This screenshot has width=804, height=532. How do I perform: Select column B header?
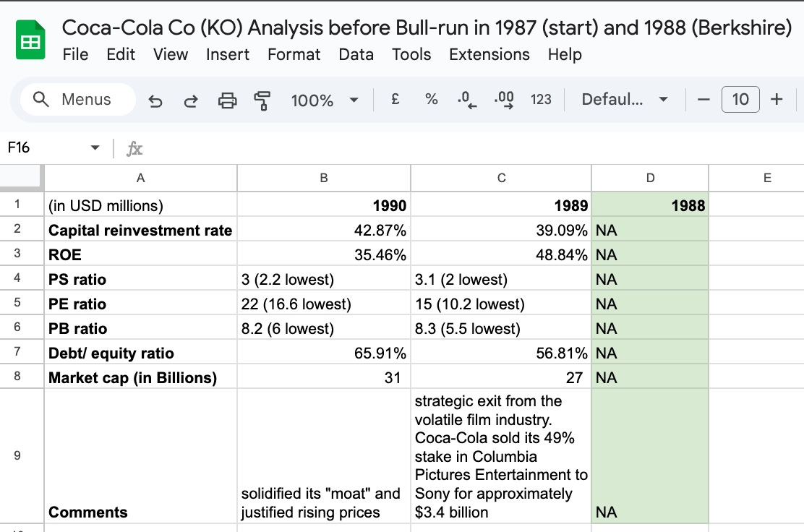(323, 178)
